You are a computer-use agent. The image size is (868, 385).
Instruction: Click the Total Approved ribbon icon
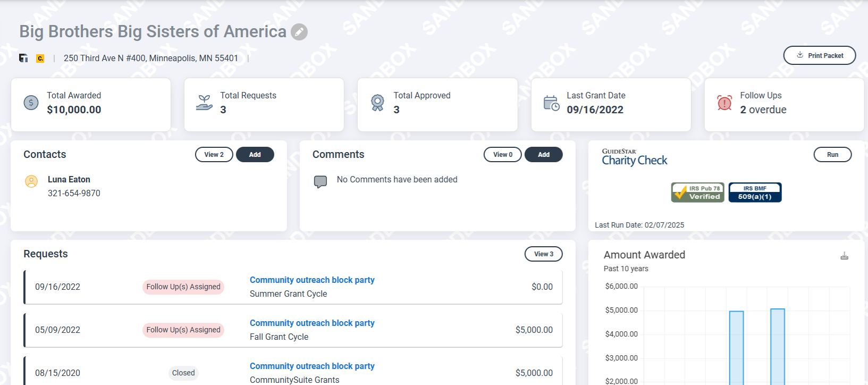(x=377, y=103)
